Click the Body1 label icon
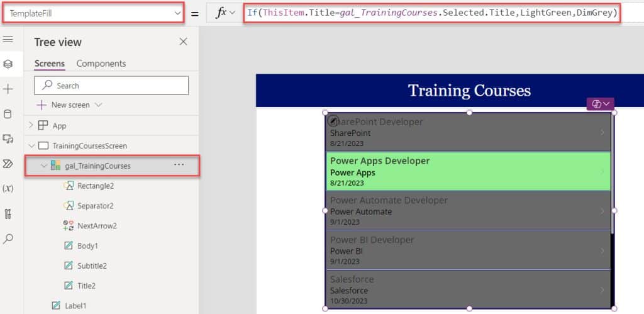Viewport: 644px width, 314px height. pyautogui.click(x=69, y=246)
